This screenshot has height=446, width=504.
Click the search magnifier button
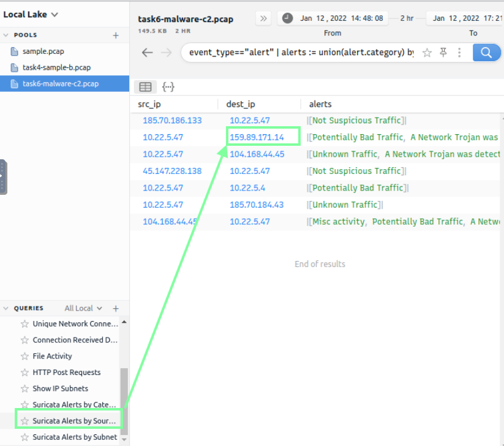[486, 53]
